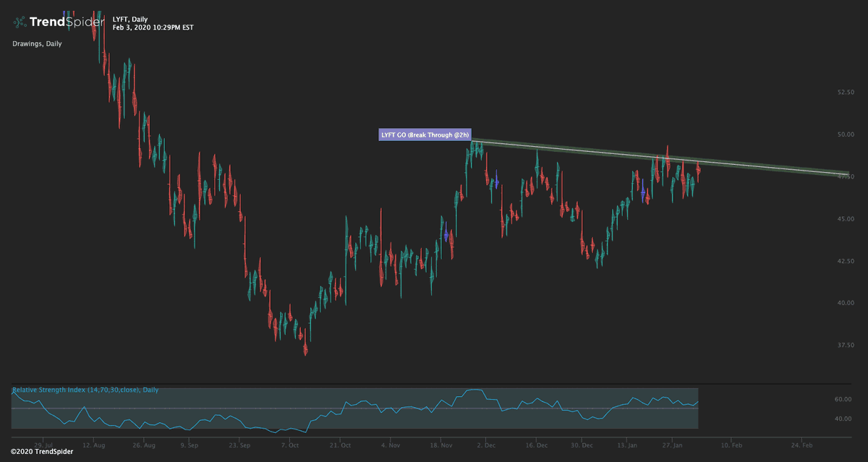Click the 42.50 price axis label

[x=844, y=261]
